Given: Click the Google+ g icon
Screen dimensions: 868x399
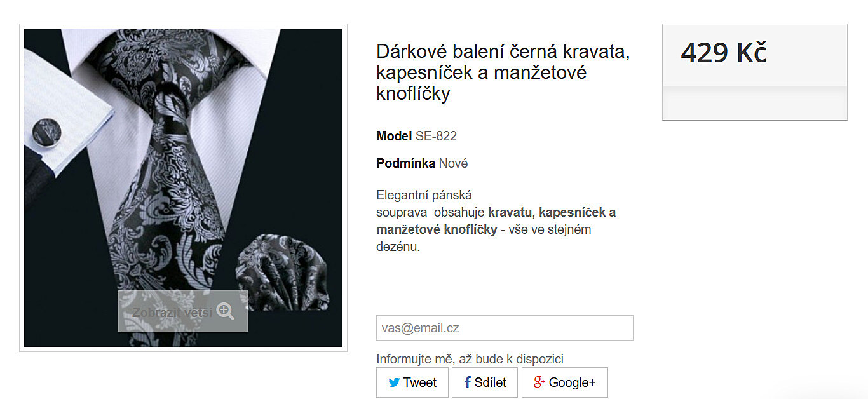Looking at the screenshot, I should click(539, 382).
